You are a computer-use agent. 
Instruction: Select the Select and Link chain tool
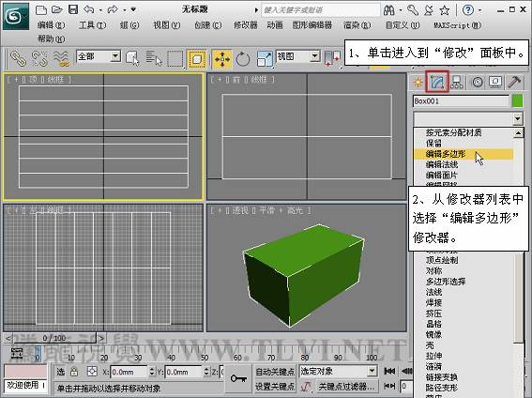coord(18,58)
